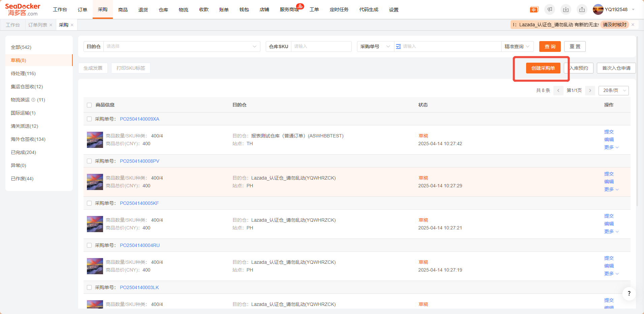
Task: Select 待处理(116) in the status sidebar
Action: pos(23,73)
